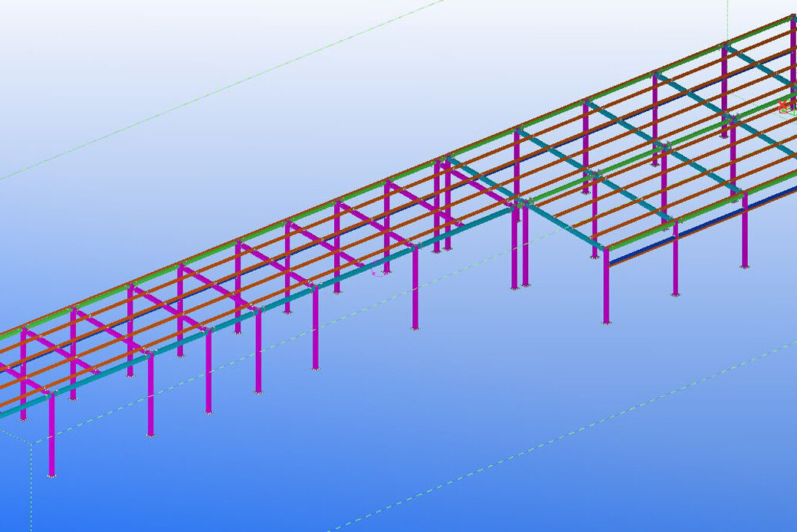797x532 pixels.
Task: Click the work area box corner at bottom left
Action: [x=31, y=443]
